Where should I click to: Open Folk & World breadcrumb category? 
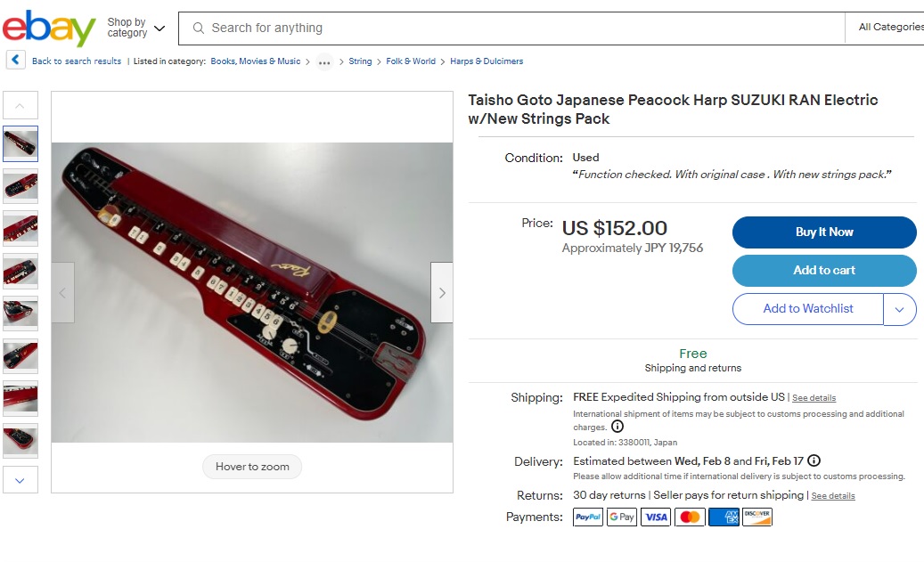point(411,61)
